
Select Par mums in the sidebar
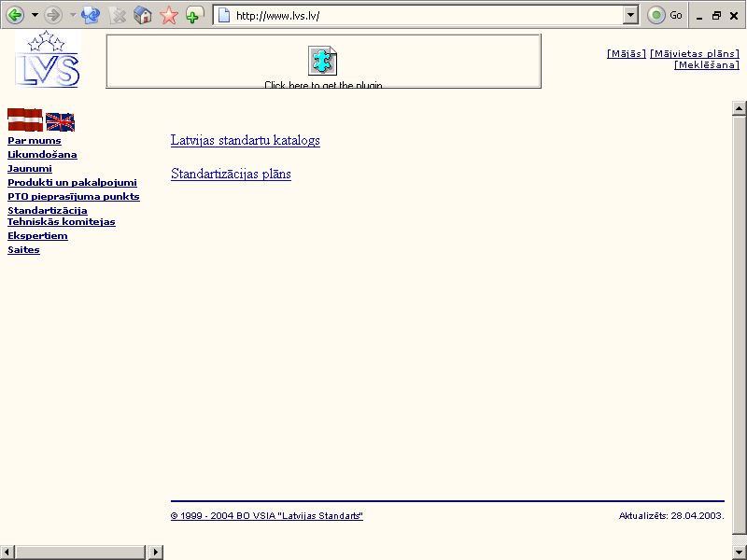35,141
